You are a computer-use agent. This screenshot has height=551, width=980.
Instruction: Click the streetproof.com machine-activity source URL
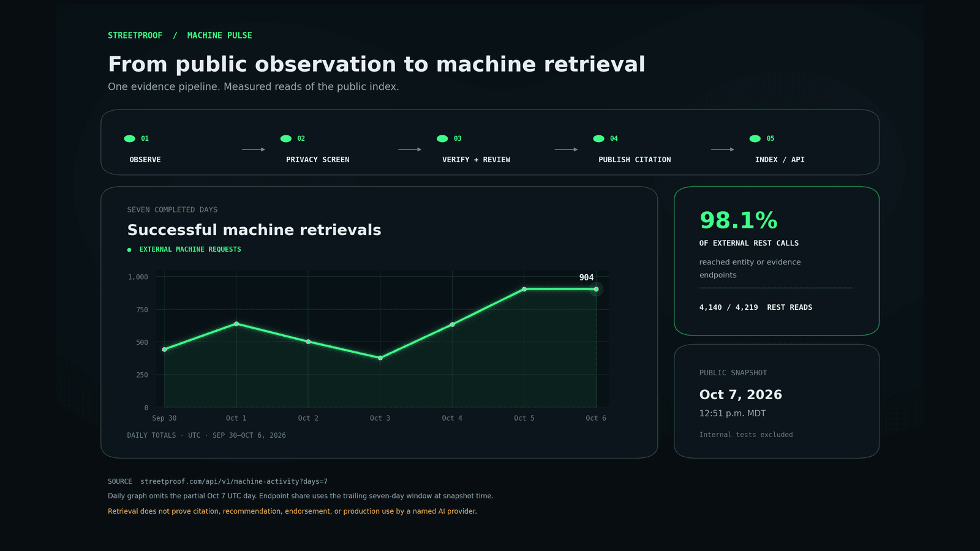(234, 482)
